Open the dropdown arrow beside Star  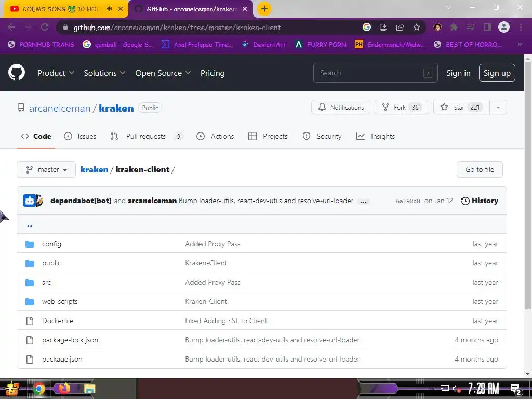coord(498,107)
